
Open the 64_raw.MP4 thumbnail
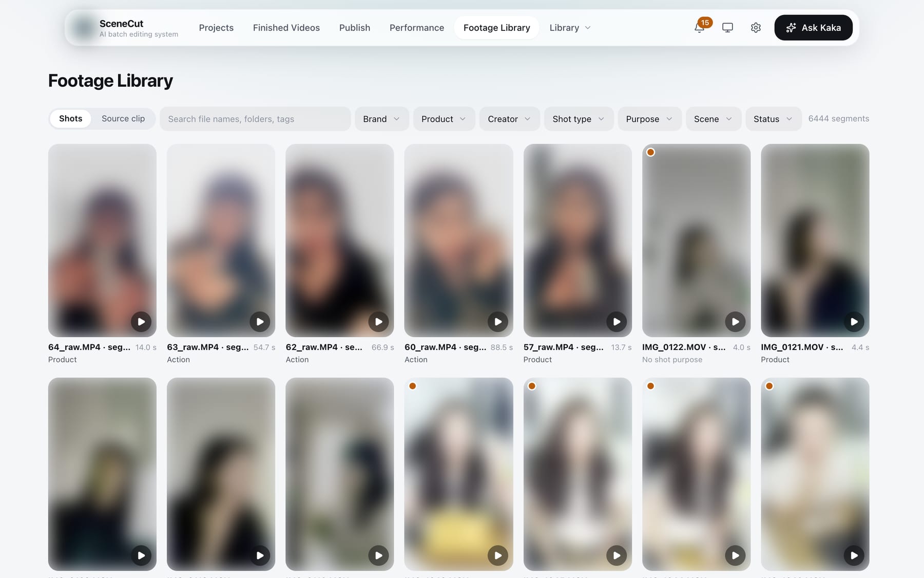click(x=102, y=240)
